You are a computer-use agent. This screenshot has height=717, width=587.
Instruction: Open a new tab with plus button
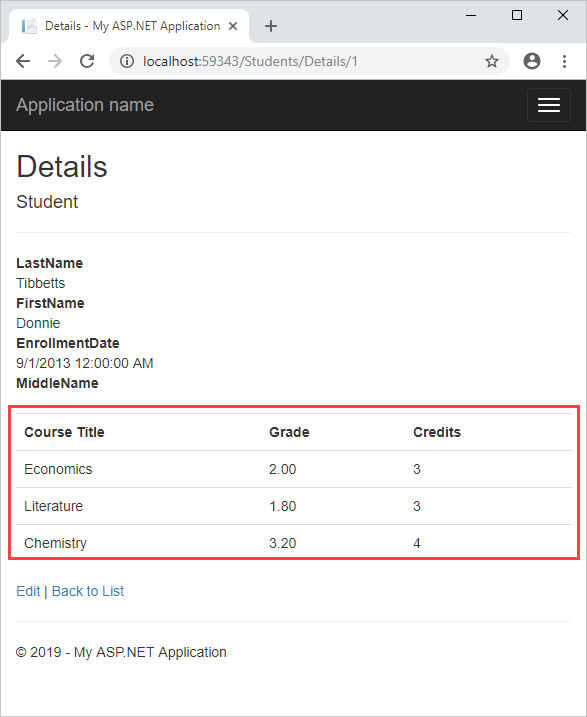[x=271, y=26]
